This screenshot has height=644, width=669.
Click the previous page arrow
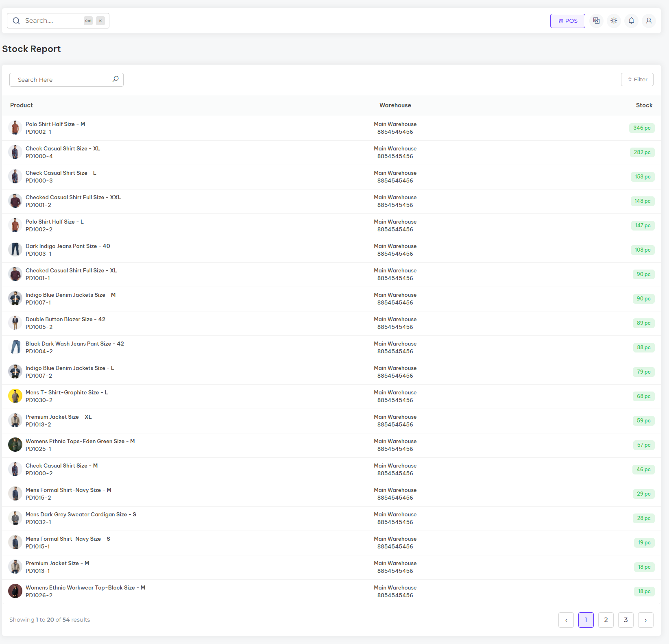pos(566,620)
